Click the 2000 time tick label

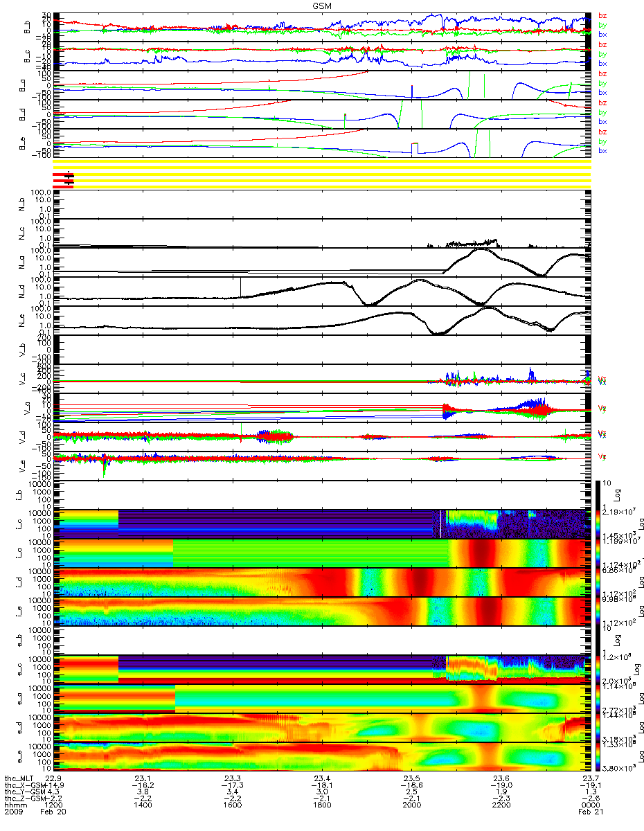pyautogui.click(x=411, y=805)
